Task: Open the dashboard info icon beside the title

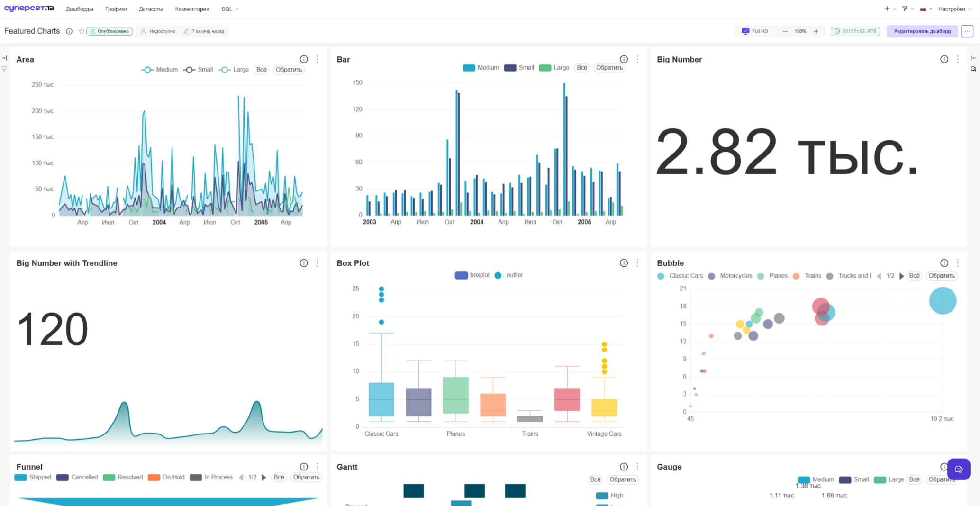Action: click(x=69, y=31)
